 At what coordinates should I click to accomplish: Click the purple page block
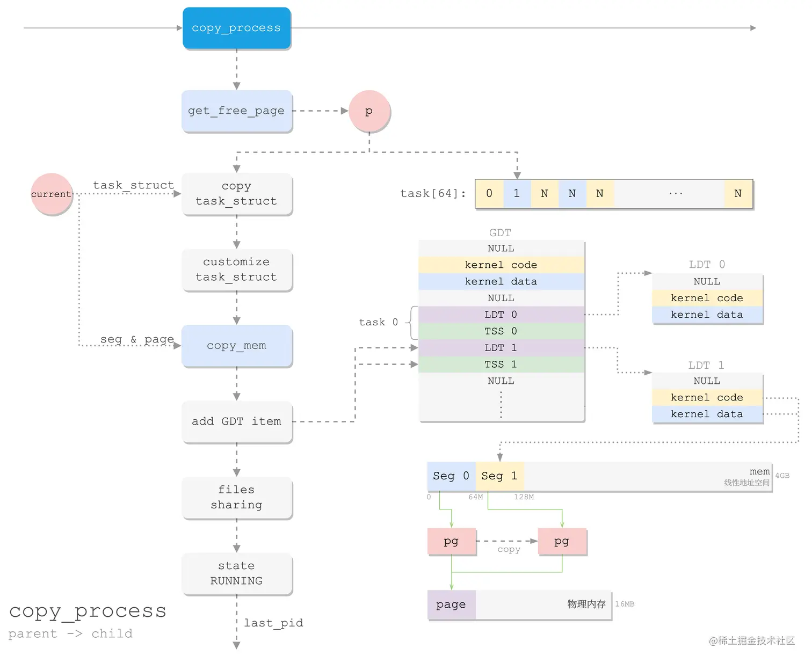point(452,605)
